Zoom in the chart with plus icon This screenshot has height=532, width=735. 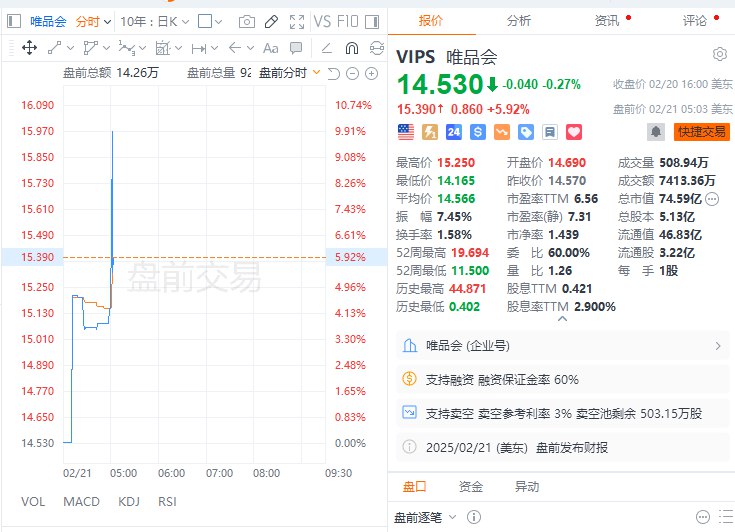[371, 74]
